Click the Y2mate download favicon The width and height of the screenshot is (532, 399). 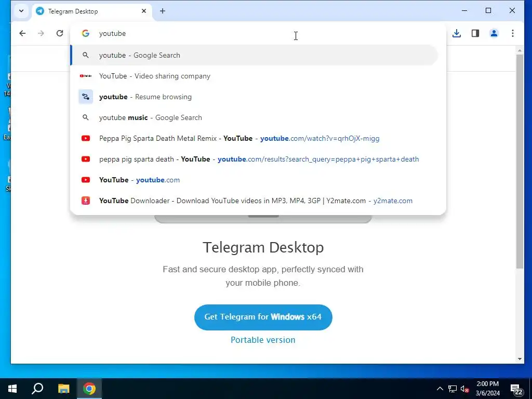[86, 201]
